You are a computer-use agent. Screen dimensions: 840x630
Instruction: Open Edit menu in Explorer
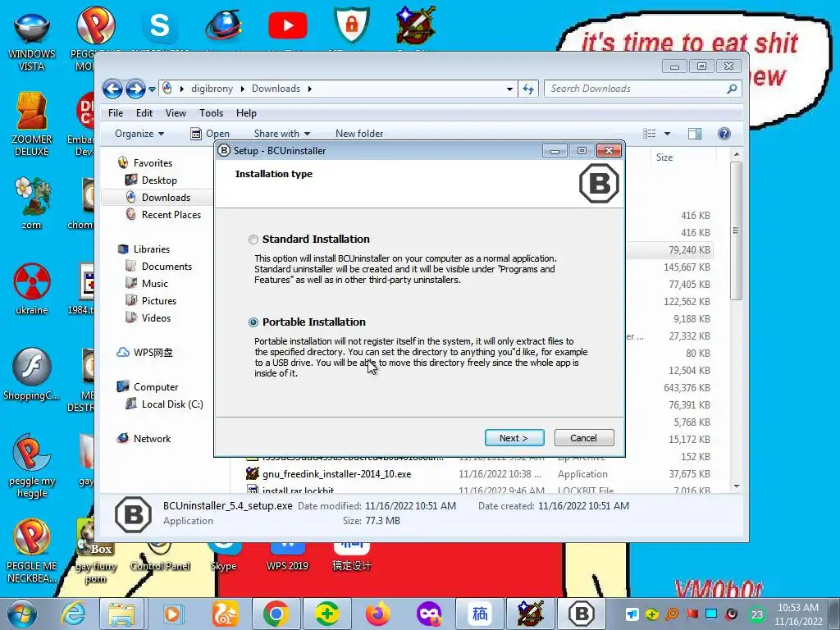144,113
